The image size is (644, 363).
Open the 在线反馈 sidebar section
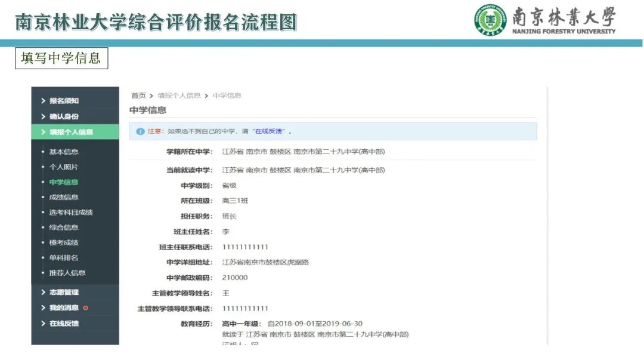64,324
